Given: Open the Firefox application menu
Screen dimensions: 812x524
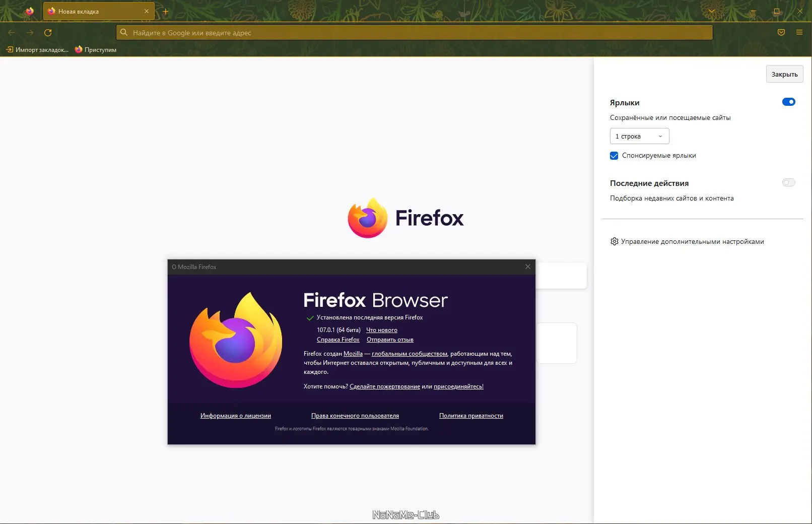Looking at the screenshot, I should click(799, 33).
